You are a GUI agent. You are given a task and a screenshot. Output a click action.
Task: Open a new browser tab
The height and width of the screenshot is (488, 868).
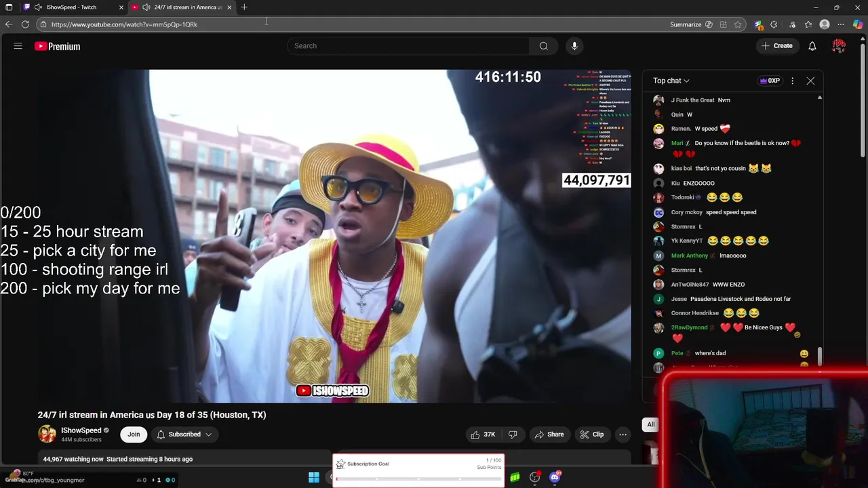244,7
